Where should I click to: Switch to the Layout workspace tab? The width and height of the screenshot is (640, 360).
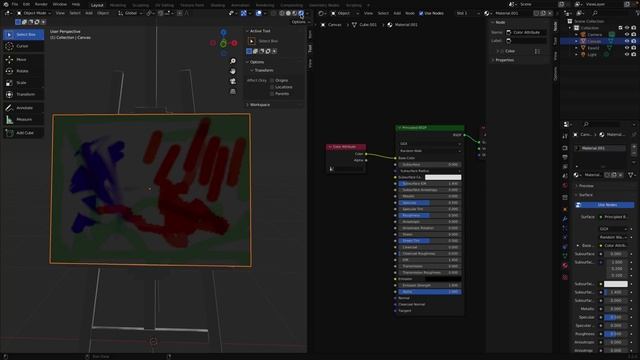(97, 5)
